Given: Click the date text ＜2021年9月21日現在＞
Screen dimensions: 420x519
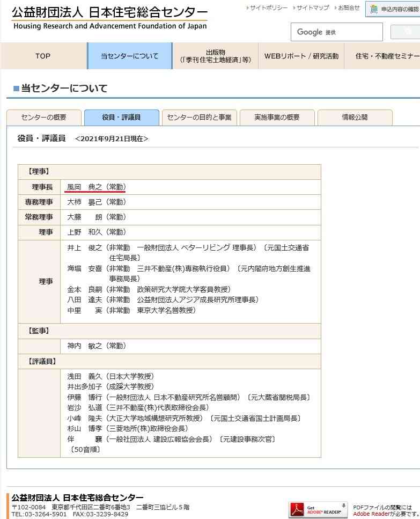Looking at the screenshot, I should click(x=112, y=138).
